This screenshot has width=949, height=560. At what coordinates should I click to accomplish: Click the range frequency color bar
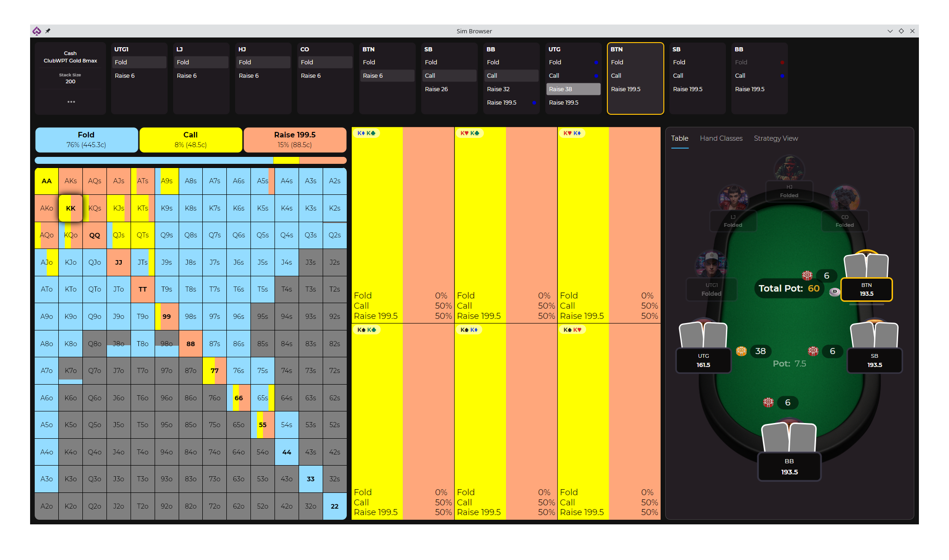(x=191, y=161)
